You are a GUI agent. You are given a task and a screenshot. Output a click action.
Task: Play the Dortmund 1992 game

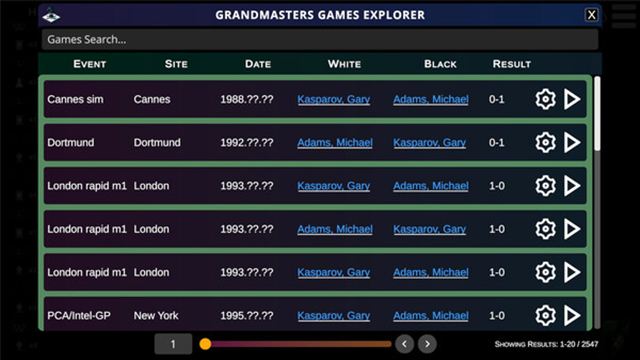click(572, 142)
